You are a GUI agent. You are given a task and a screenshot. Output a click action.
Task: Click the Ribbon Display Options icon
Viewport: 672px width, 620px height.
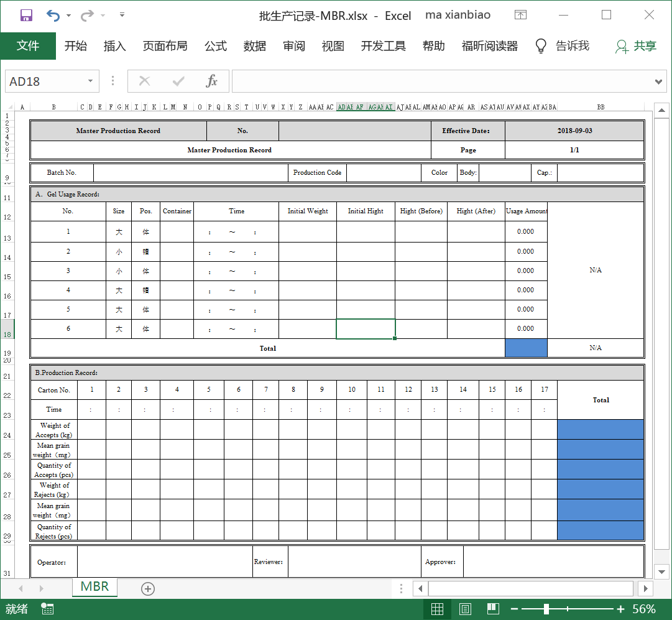[521, 15]
